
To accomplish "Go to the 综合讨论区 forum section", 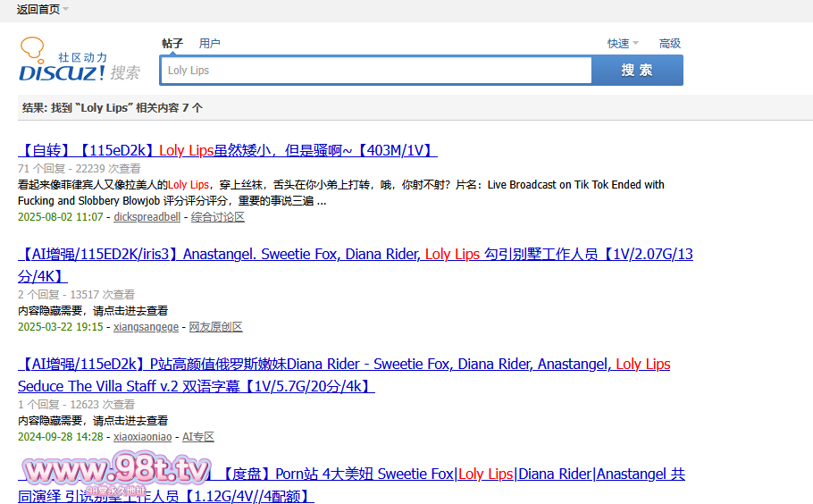I will pyautogui.click(x=217, y=217).
